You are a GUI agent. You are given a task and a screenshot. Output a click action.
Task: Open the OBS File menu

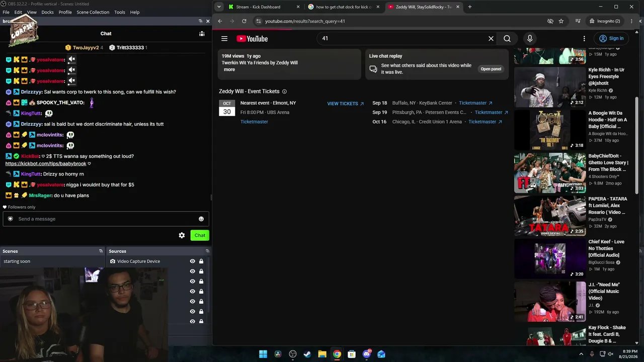[x=6, y=12]
